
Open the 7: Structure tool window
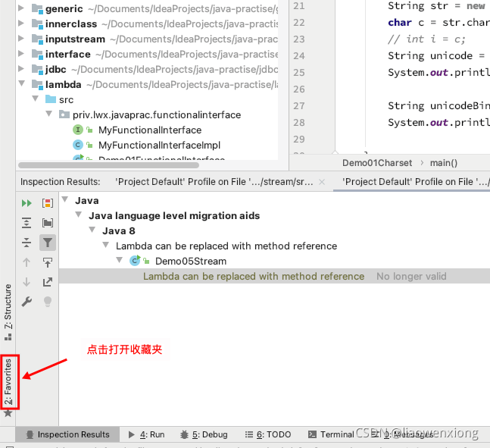(8, 306)
